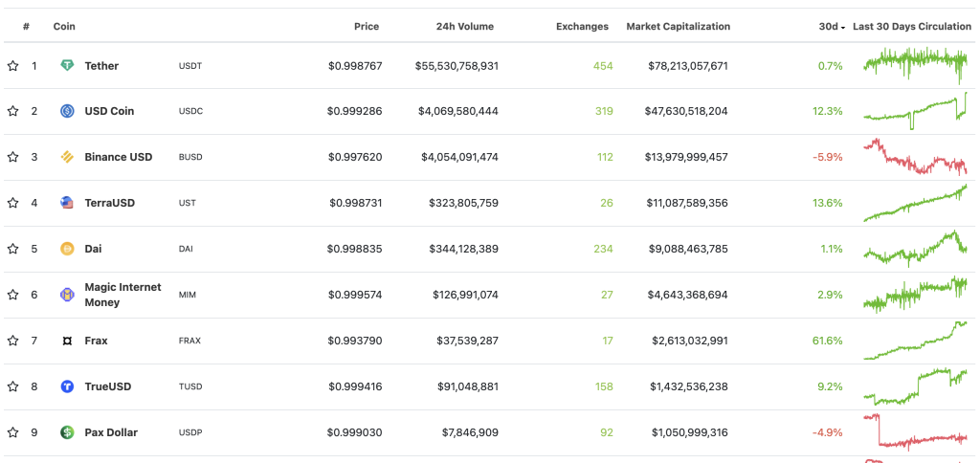Select Dai volume $344,128,389
The image size is (980, 463).
point(464,249)
